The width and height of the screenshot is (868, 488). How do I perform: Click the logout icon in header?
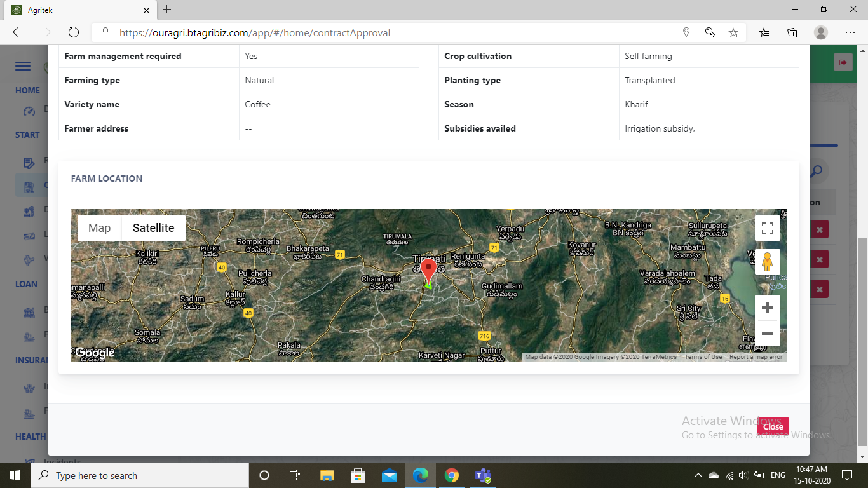[843, 62]
